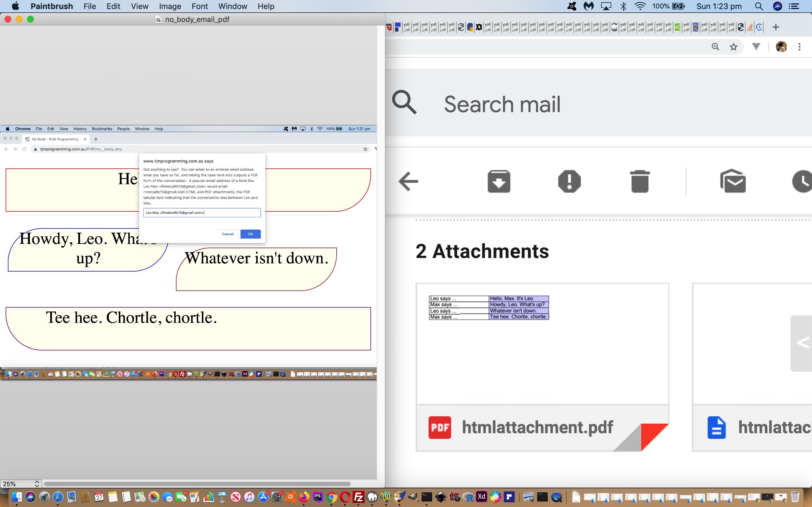Click the search icon in Gmail sidebar
Viewport: 812px width, 507px height.
click(406, 104)
